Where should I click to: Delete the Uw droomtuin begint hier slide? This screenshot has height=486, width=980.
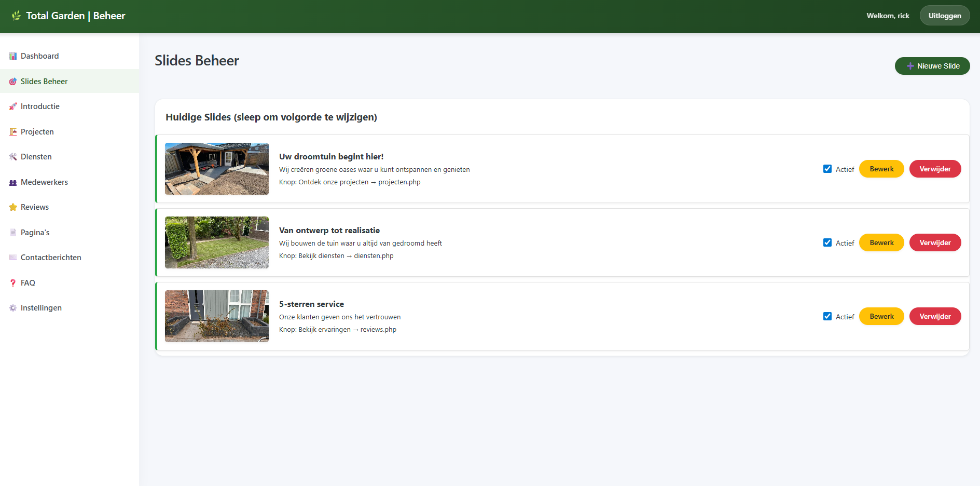click(935, 169)
